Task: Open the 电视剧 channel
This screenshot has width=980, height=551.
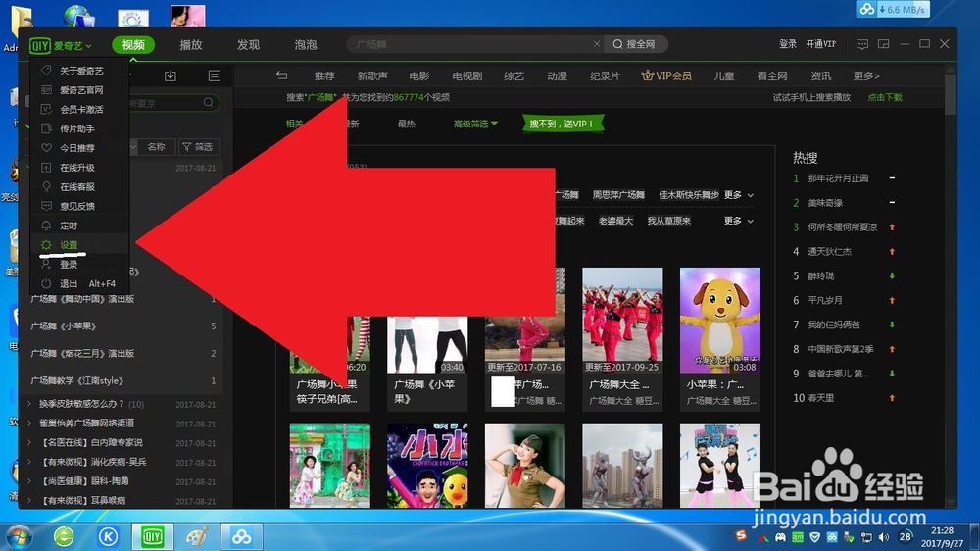Action: pos(466,76)
